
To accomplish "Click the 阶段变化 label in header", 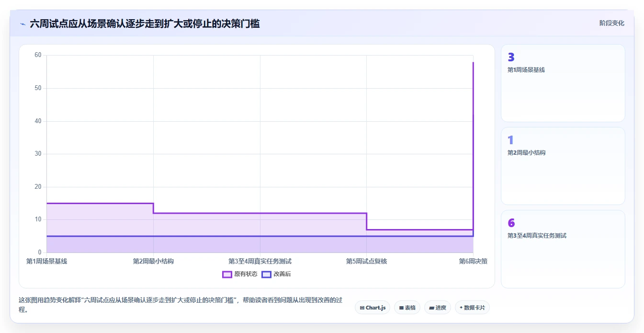I will [611, 23].
